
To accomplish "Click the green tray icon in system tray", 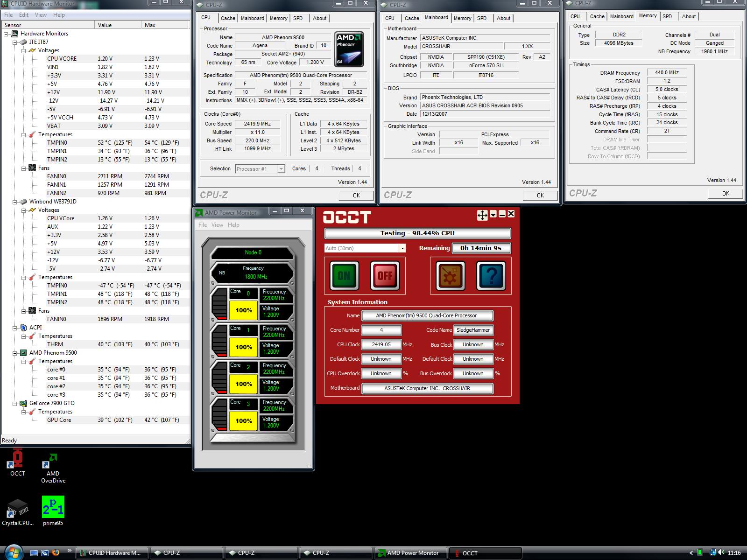I will (x=700, y=553).
